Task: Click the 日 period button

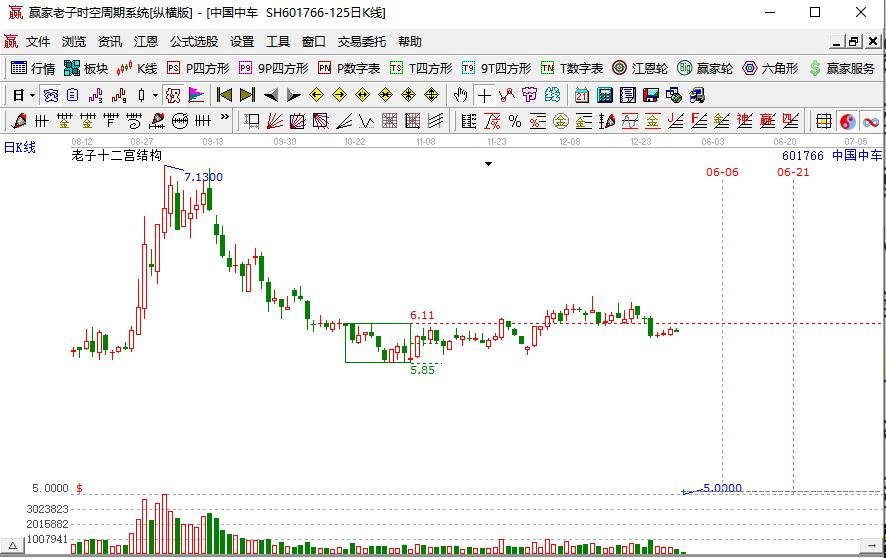Action: (x=19, y=95)
